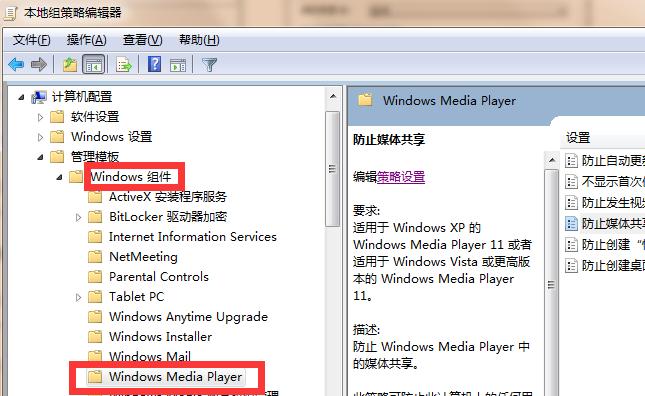Expand the Windows 设置 node
645x396 pixels.
click(x=40, y=137)
